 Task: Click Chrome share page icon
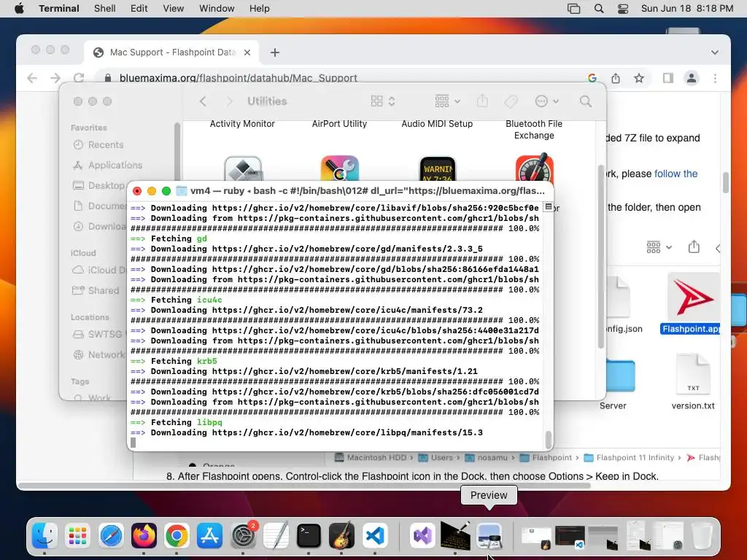(616, 78)
